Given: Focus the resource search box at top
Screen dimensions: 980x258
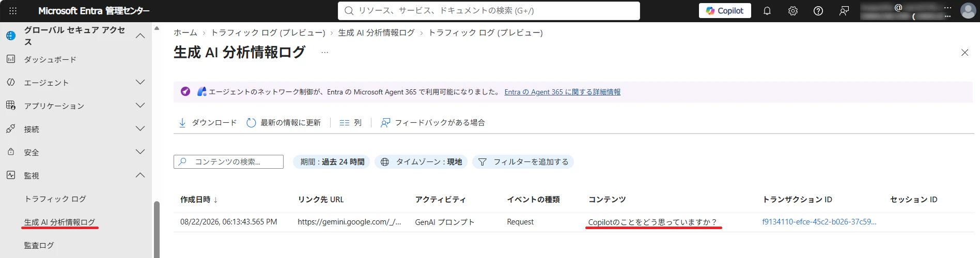Looking at the screenshot, I should (489, 11).
